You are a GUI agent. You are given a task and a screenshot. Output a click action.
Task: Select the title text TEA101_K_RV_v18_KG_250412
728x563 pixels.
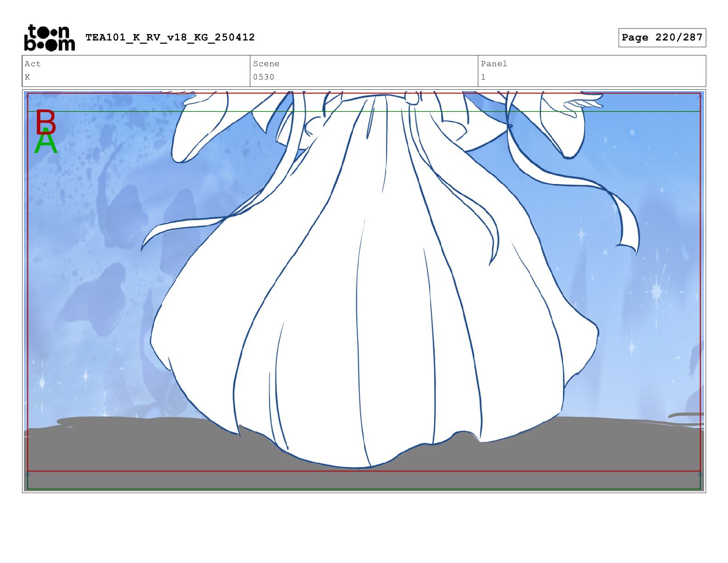coord(170,37)
